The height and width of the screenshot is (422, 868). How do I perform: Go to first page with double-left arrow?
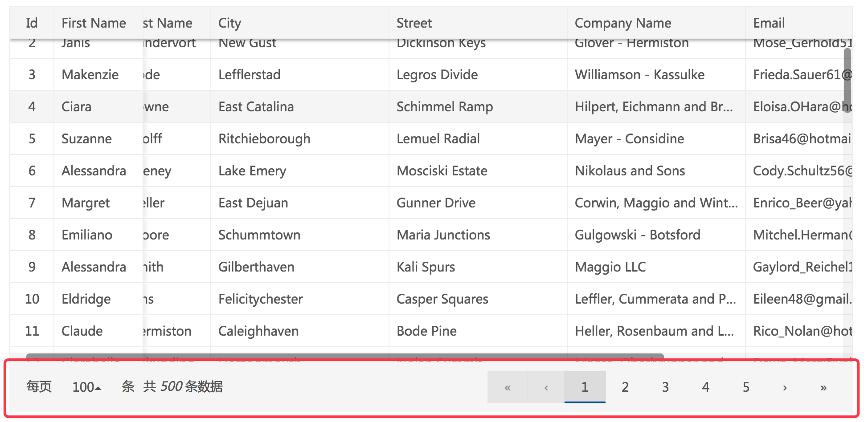tap(507, 387)
